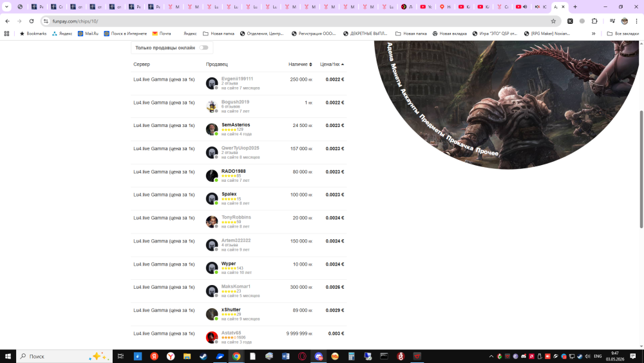The image size is (644, 363).
Task: Open the 'Mail.Ru' bookmark
Action: pos(88,34)
